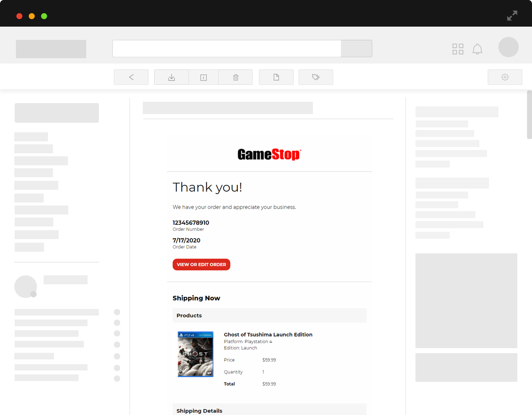Click the GameStop logo
The width and height of the screenshot is (532, 415).
[269, 154]
